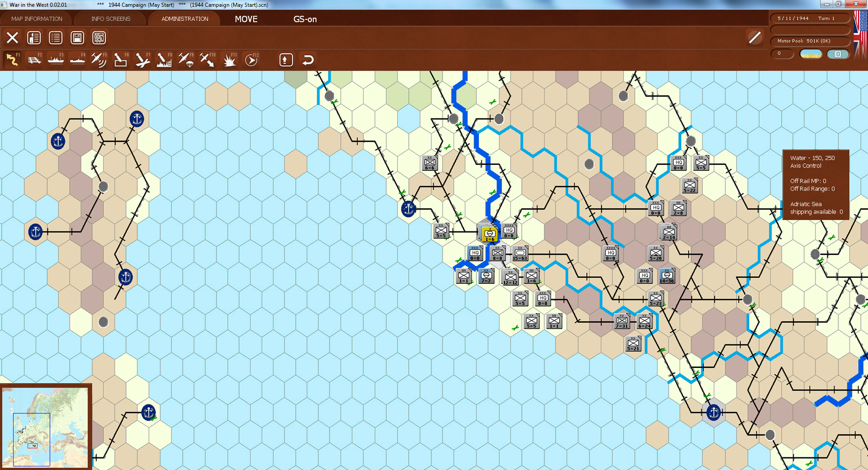Screen dimensions: 868x470
Task: Select the 5=20 infantry counter
Action: [x=656, y=253]
